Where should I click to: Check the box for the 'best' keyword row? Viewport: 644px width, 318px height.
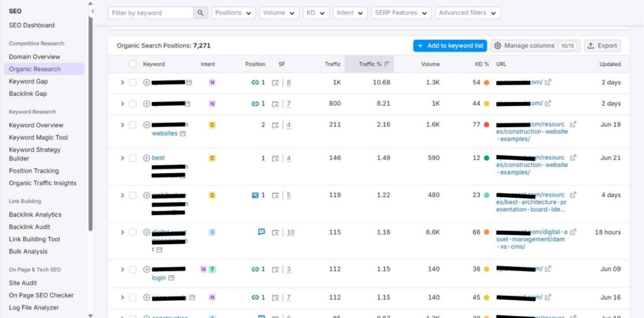(133, 158)
